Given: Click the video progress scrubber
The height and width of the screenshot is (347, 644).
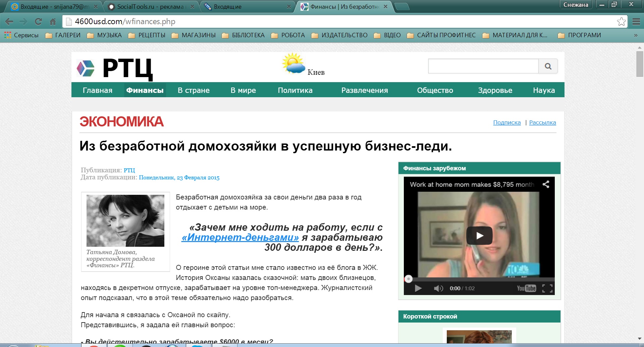Looking at the screenshot, I should point(408,279).
